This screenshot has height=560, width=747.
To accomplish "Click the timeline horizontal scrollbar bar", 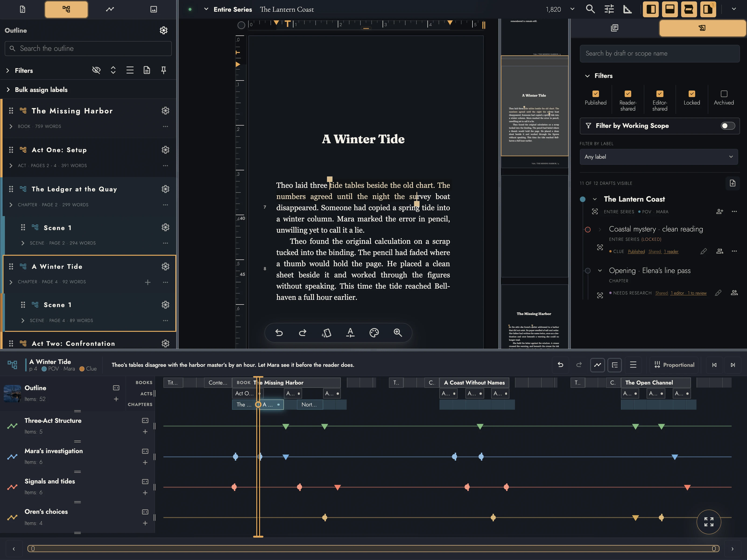I will click(373, 549).
